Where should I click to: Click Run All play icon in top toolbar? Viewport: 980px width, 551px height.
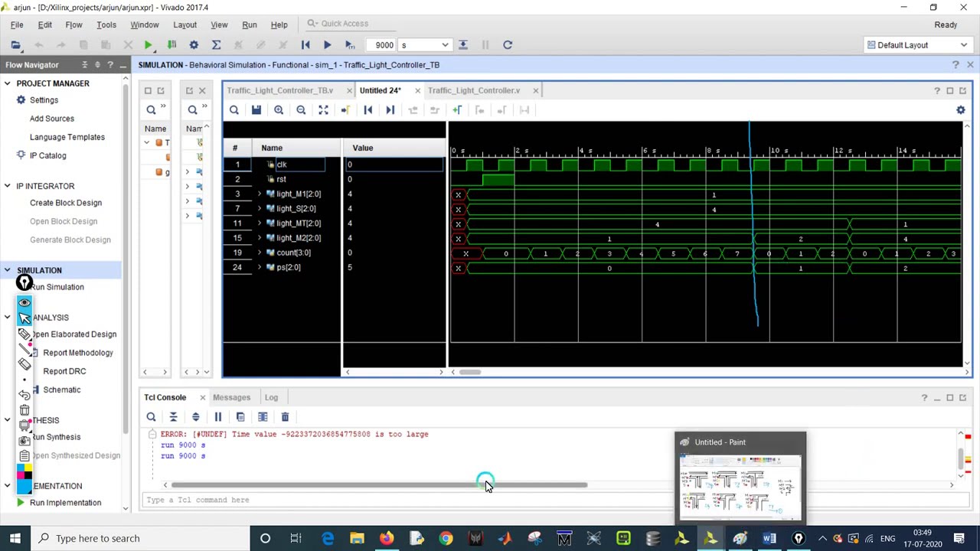point(328,45)
